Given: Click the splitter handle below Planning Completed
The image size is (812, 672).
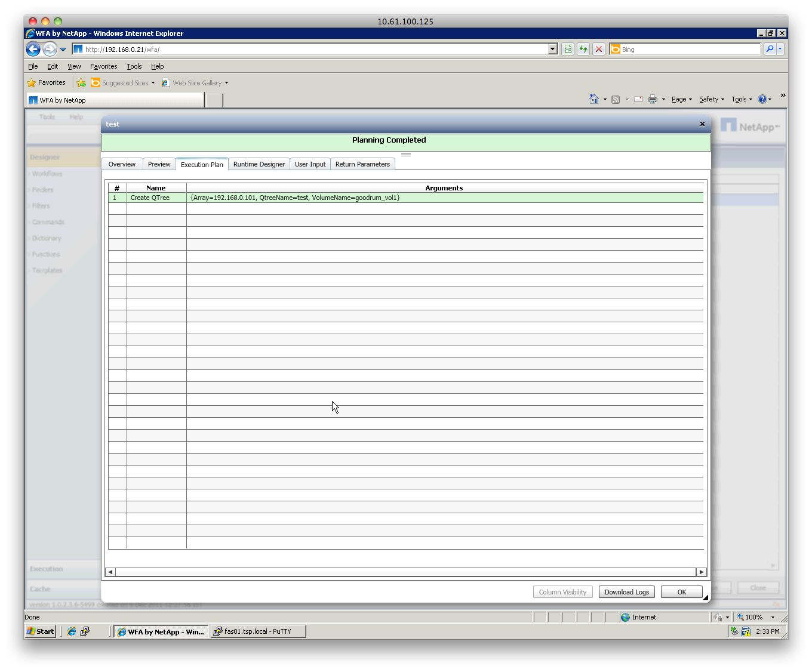Looking at the screenshot, I should 406,155.
